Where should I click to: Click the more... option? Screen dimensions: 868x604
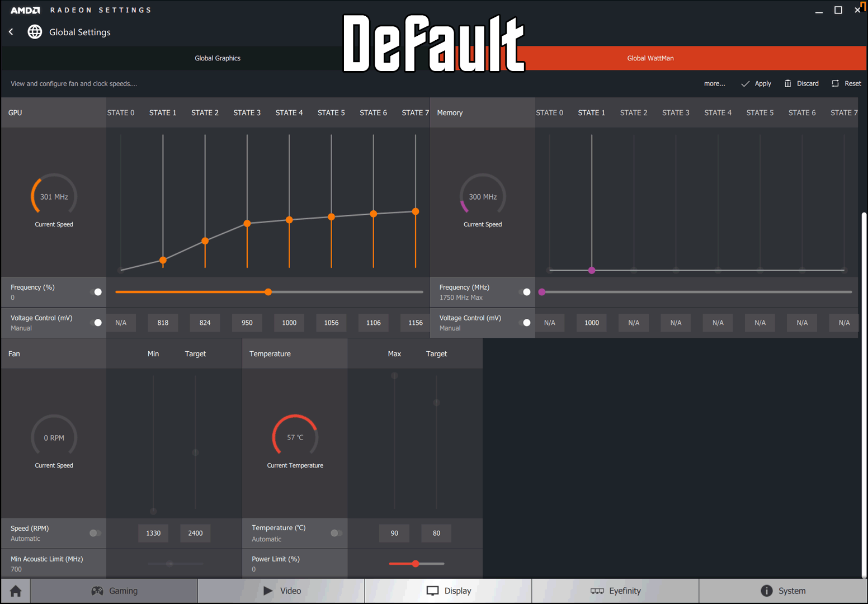point(714,83)
